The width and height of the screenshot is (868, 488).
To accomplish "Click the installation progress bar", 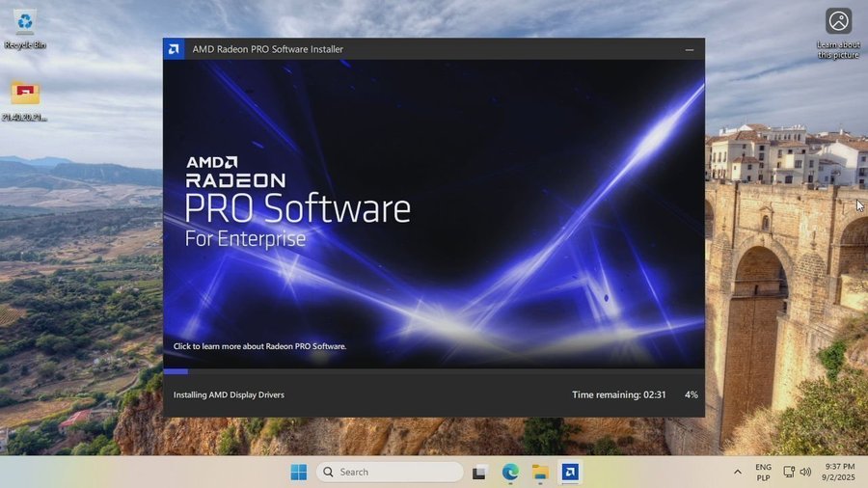I will tap(433, 370).
